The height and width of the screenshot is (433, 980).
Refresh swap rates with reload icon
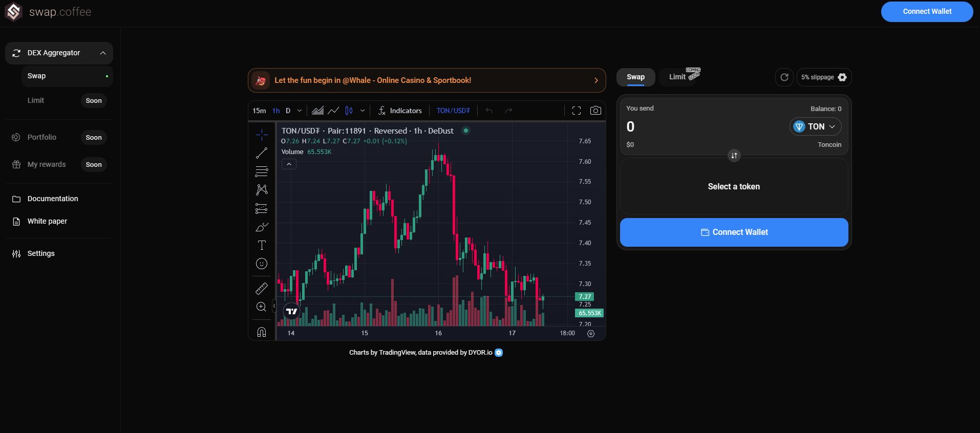tap(784, 77)
